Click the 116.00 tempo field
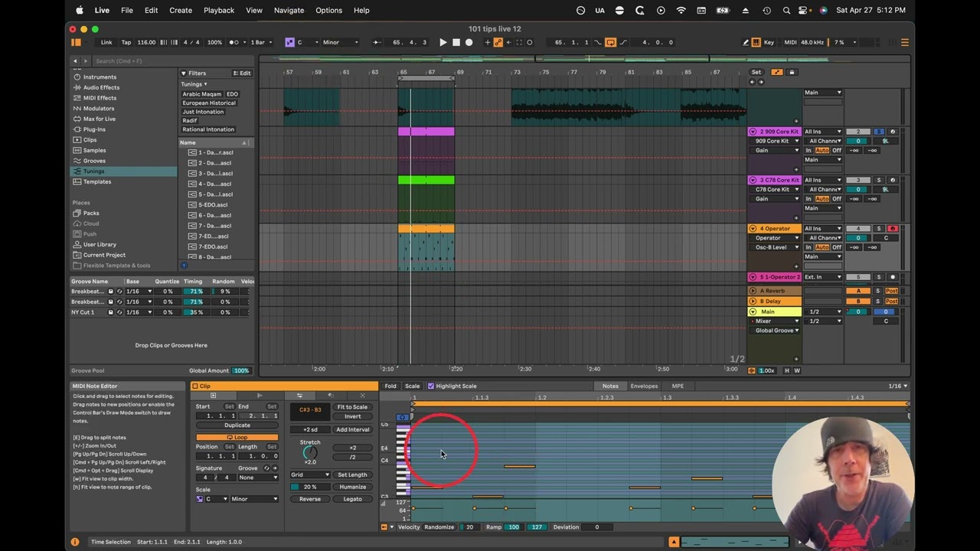This screenshot has width=980, height=551. 146,42
